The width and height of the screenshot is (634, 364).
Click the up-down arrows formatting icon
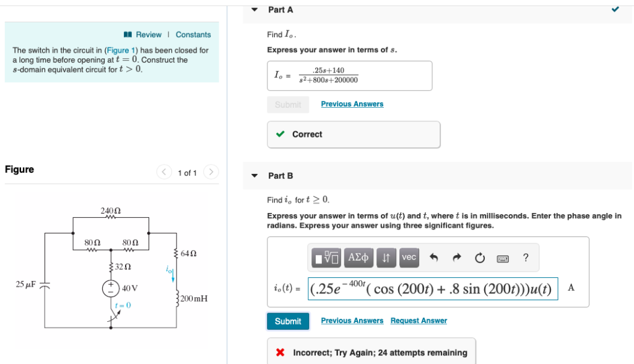(x=386, y=258)
